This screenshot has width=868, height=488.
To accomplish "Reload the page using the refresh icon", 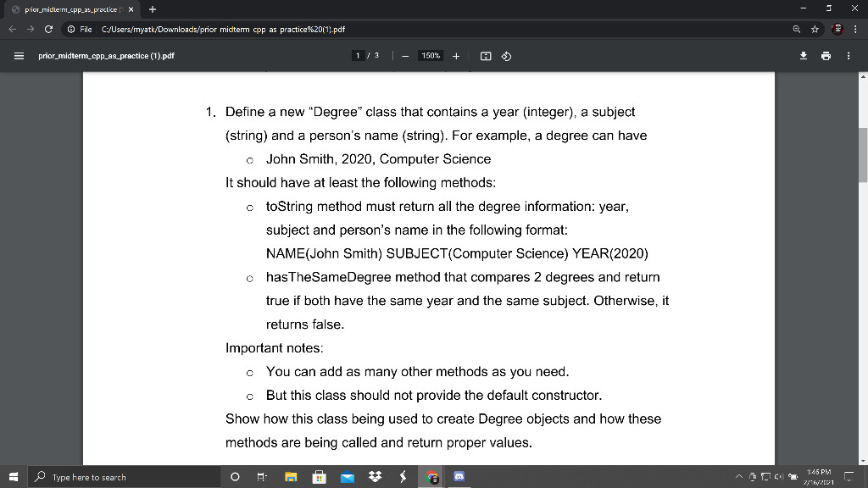I will [x=48, y=26].
